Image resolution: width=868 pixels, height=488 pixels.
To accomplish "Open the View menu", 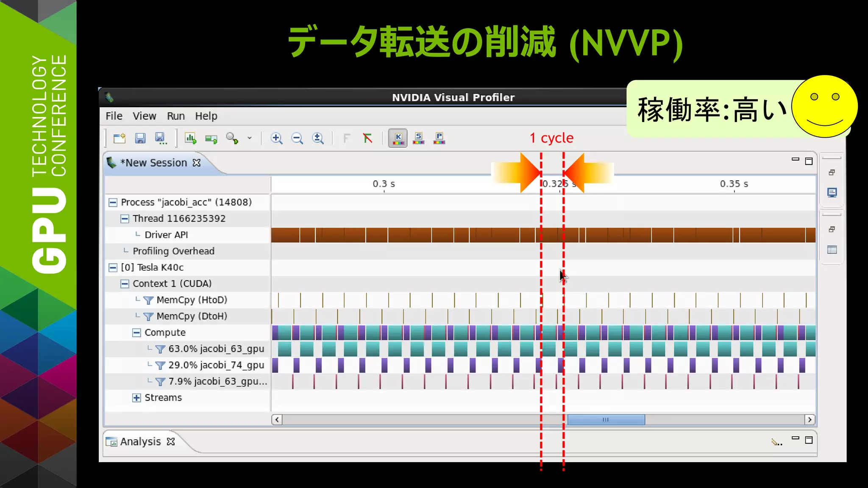I will pyautogui.click(x=144, y=116).
